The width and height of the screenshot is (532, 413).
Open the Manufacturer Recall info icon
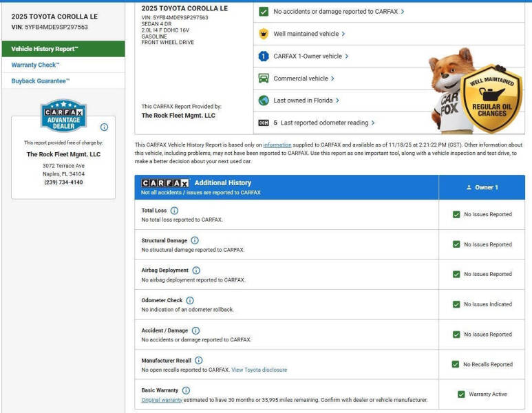(x=199, y=360)
